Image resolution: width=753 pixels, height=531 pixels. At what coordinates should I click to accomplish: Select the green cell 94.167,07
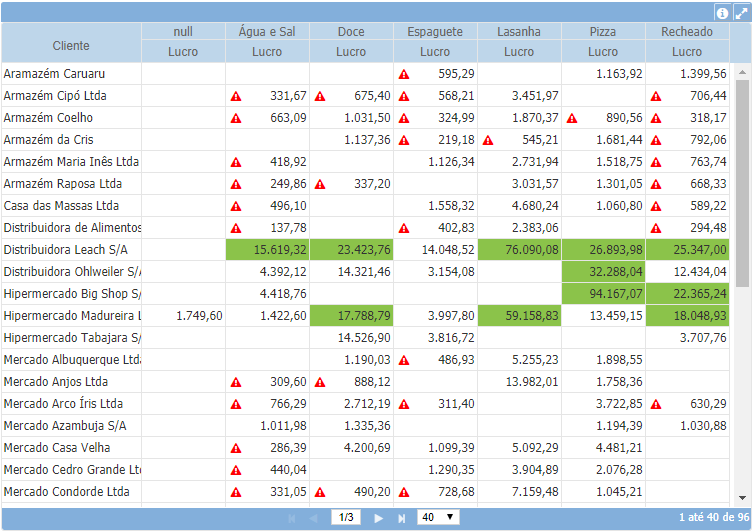(x=603, y=293)
